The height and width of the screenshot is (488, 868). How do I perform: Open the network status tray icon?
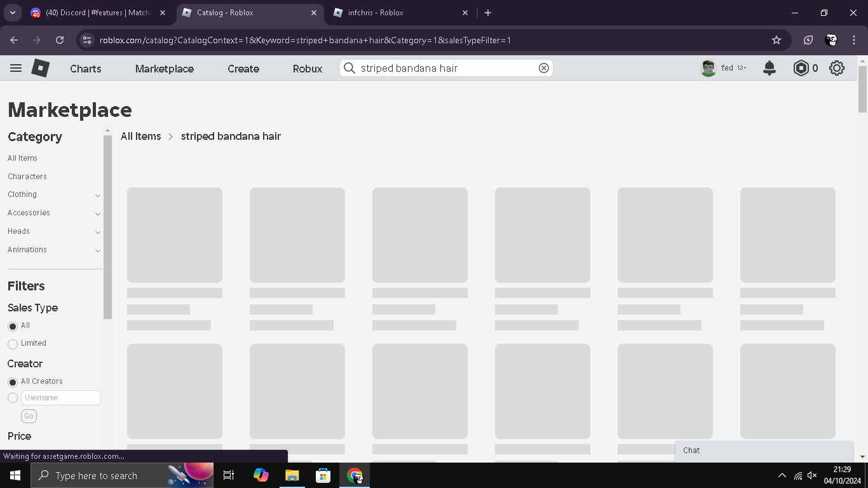point(798,475)
